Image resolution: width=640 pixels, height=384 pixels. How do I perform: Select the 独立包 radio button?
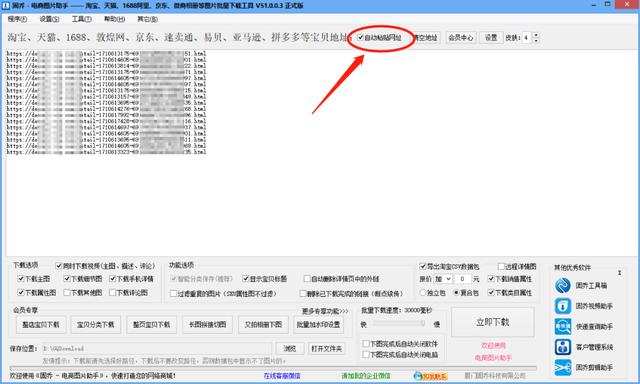coord(423,293)
